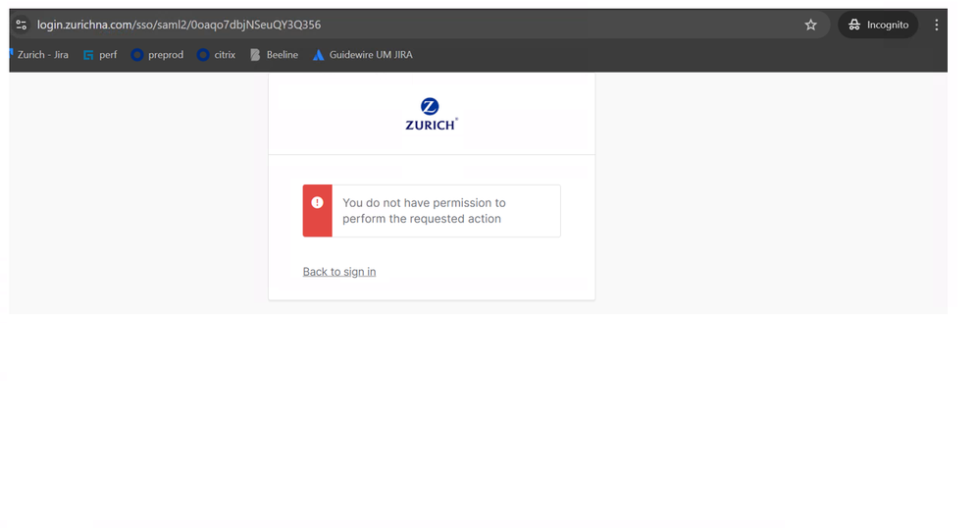
Task: Bookmark this page with the star icon
Action: click(x=810, y=25)
